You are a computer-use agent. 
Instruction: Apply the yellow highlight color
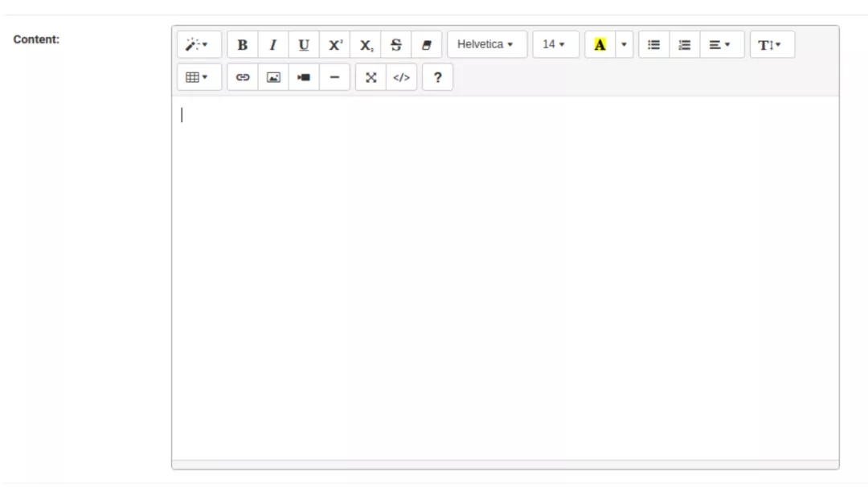[x=600, y=45]
